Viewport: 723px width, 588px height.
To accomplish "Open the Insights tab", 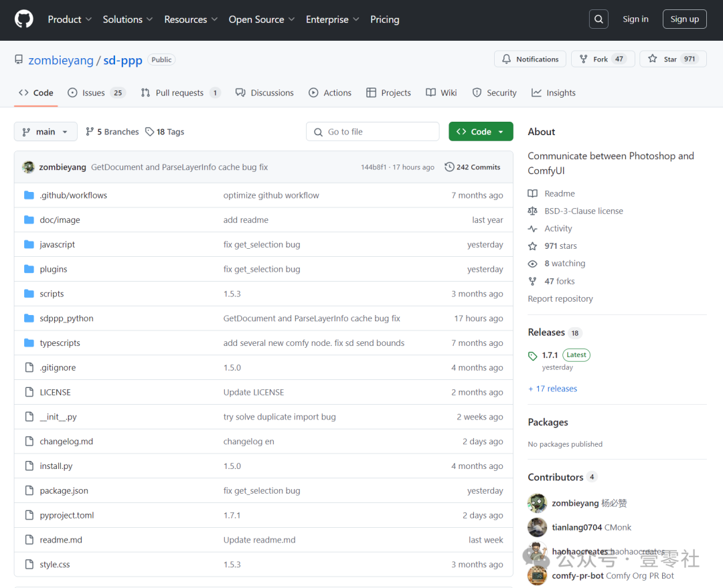I will click(x=554, y=92).
